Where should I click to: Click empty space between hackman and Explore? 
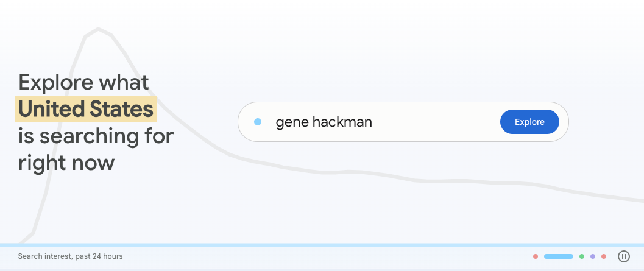436,122
